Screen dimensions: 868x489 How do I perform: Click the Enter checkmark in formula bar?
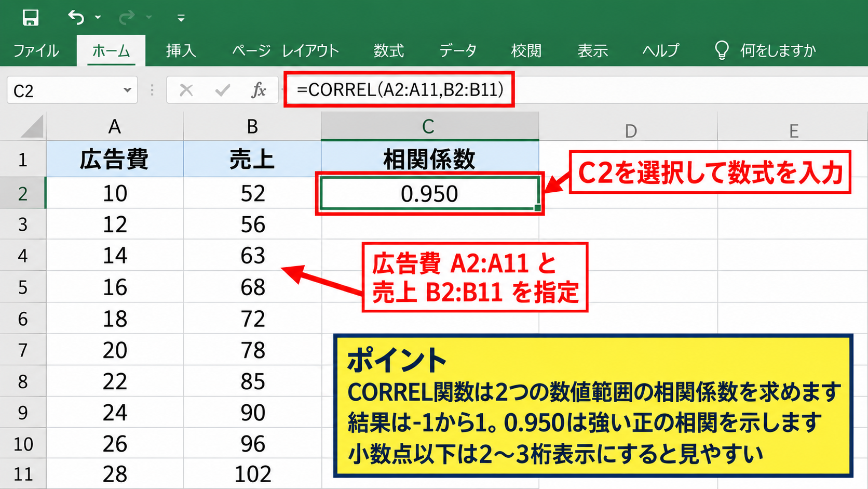(223, 90)
